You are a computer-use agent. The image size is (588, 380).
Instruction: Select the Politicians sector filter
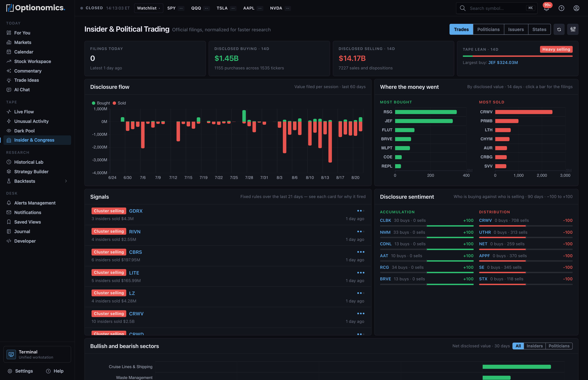559,346
